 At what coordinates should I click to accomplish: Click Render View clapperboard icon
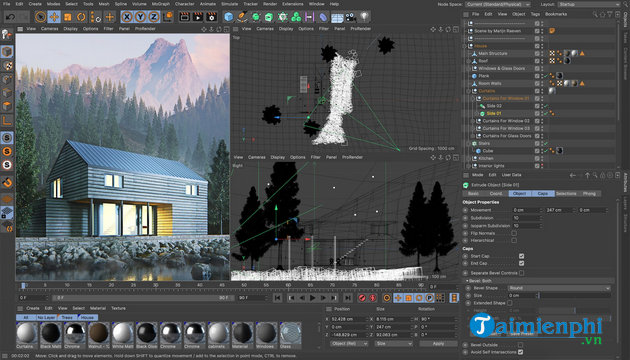point(184,17)
